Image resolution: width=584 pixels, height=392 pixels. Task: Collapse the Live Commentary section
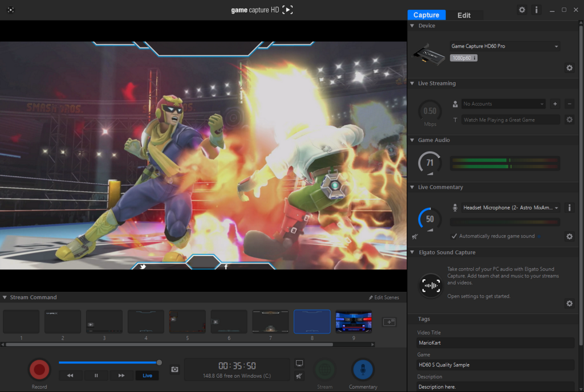pos(412,187)
